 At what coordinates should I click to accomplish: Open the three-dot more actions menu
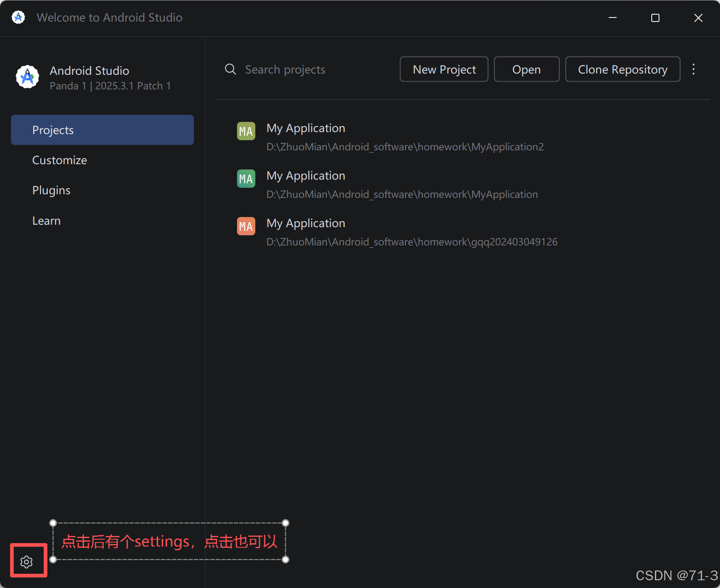694,69
